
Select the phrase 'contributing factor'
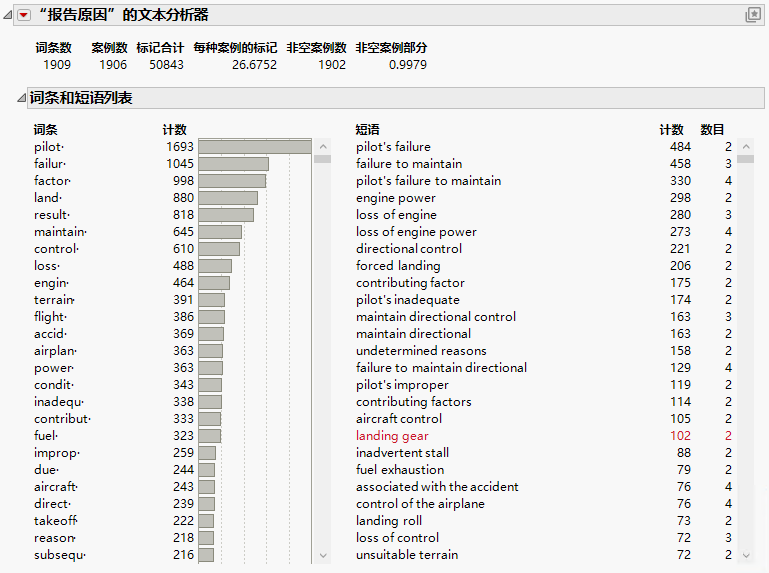click(x=410, y=283)
